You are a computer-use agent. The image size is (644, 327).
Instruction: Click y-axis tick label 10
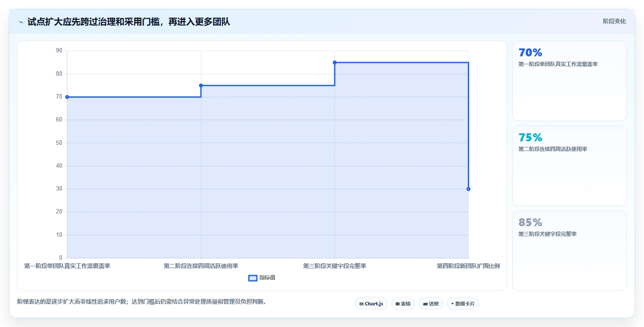pyautogui.click(x=59, y=235)
